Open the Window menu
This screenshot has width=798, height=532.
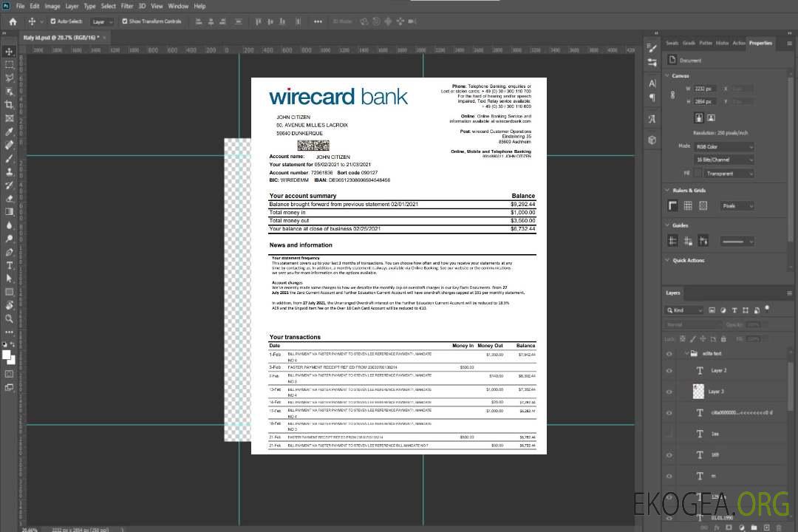[178, 6]
